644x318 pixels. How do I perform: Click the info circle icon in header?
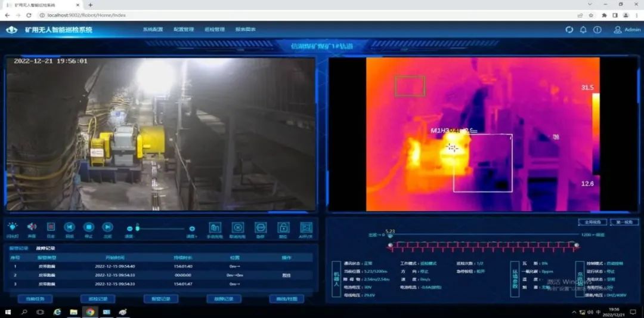pyautogui.click(x=597, y=30)
